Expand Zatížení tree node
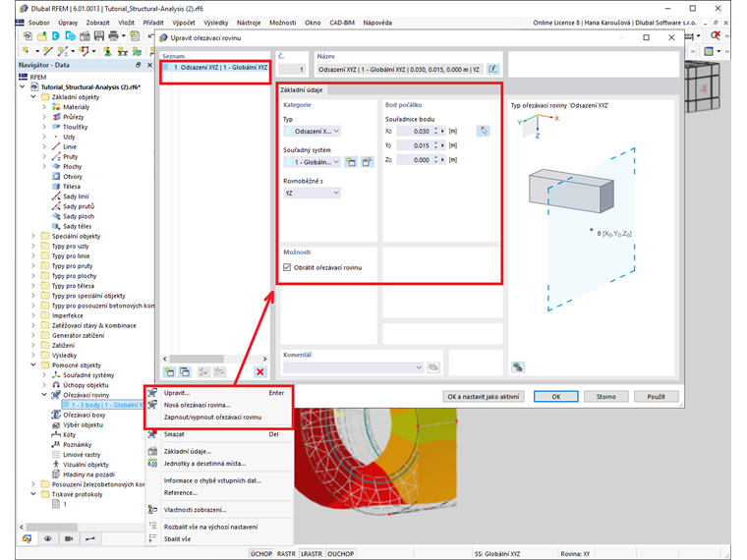This screenshot has width=747, height=560. click(x=33, y=345)
